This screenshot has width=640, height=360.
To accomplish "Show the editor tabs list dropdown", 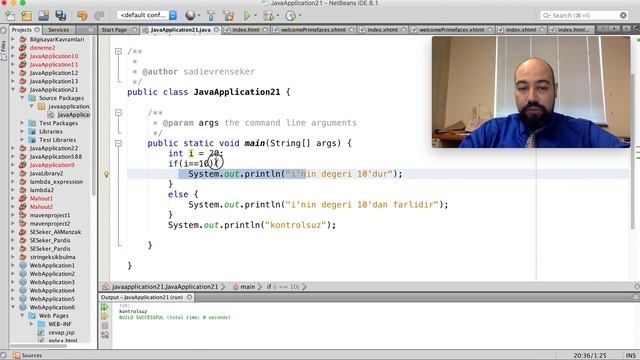I will [x=626, y=29].
